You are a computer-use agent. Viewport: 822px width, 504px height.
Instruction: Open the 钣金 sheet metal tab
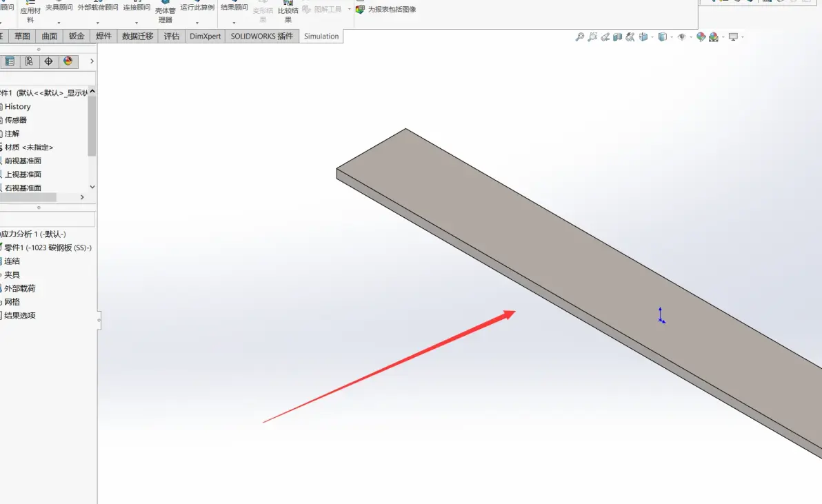click(77, 36)
